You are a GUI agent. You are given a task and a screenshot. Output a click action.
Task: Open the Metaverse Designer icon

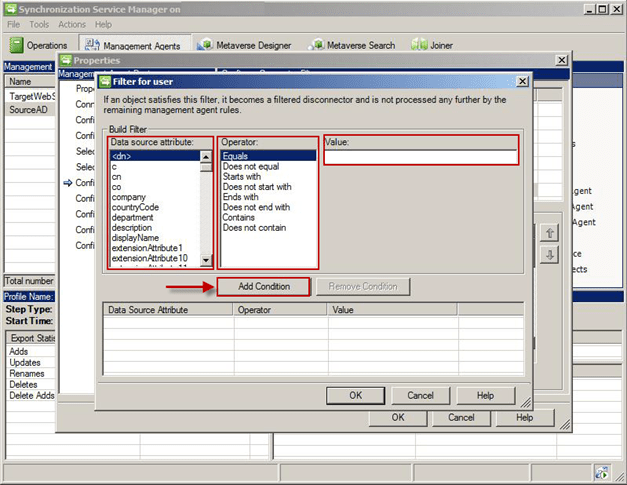[205, 45]
